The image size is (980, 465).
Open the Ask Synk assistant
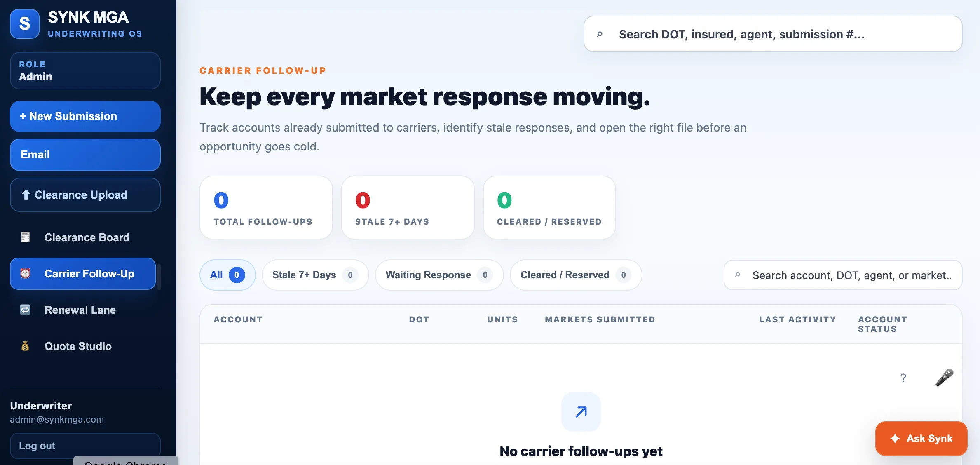coord(921,439)
